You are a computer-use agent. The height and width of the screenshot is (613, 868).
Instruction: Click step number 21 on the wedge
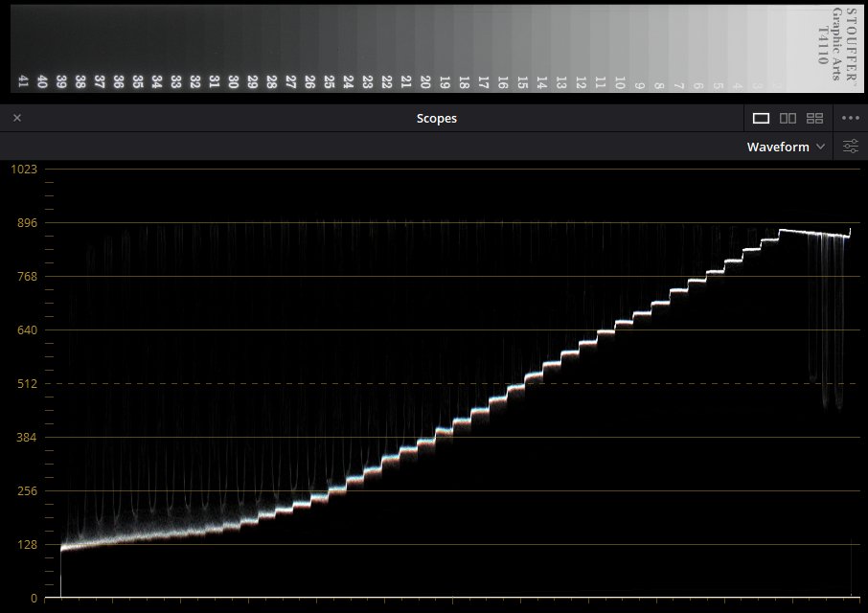click(x=406, y=81)
